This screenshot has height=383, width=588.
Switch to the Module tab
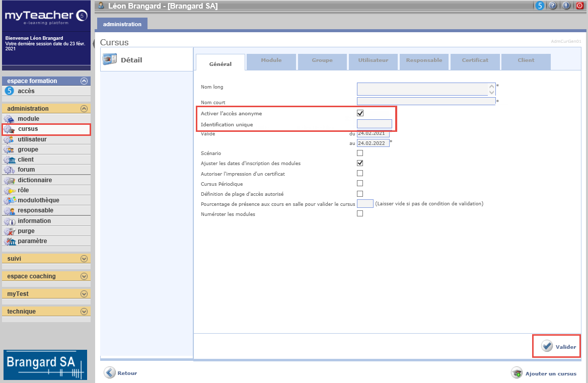point(271,60)
